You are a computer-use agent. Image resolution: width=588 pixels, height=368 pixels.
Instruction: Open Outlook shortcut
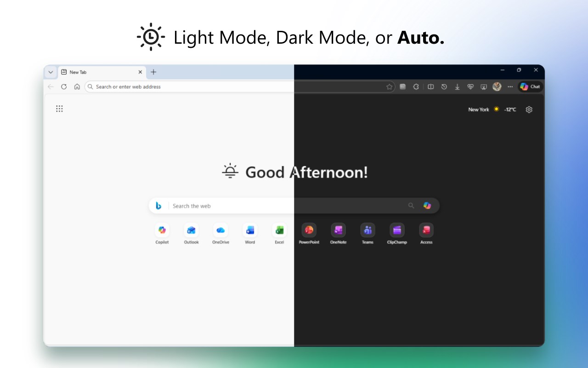[x=192, y=234]
